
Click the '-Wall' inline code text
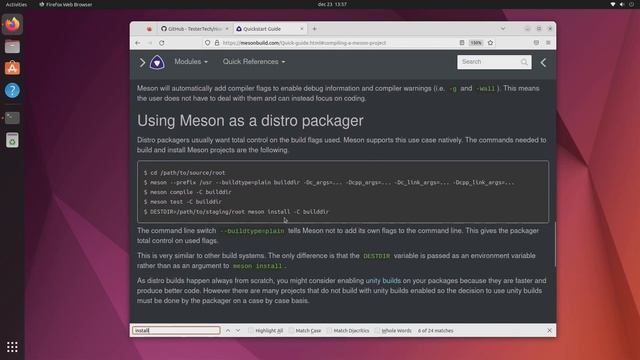(x=485, y=89)
